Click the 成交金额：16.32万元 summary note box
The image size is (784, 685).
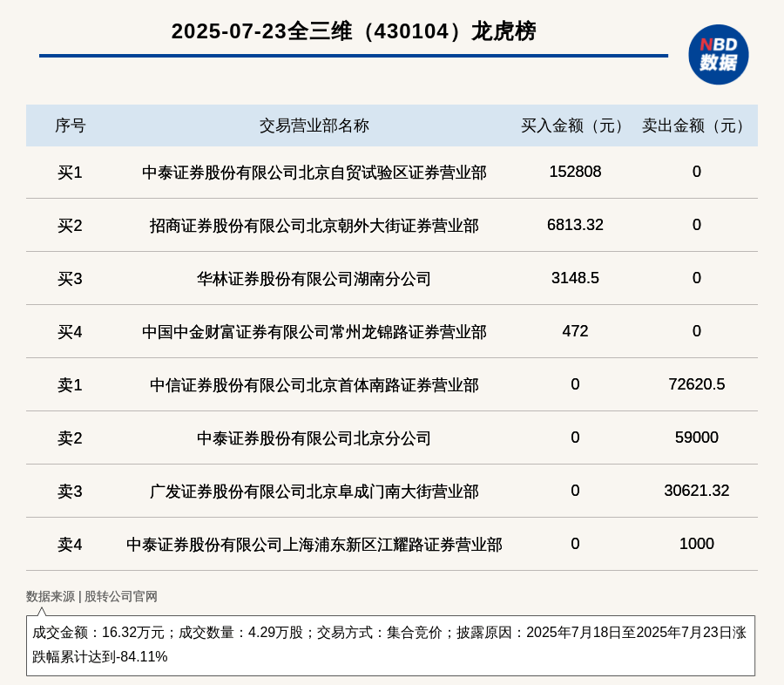pos(390,646)
